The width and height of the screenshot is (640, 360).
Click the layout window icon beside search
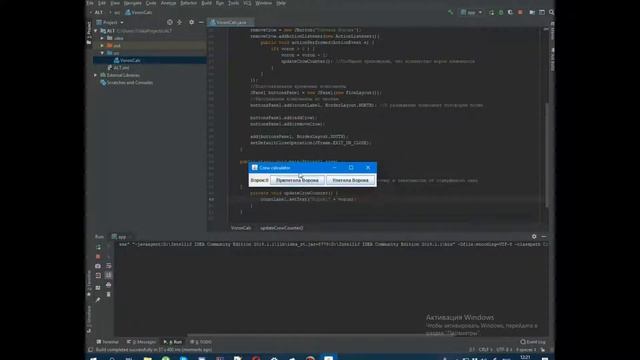(x=542, y=12)
